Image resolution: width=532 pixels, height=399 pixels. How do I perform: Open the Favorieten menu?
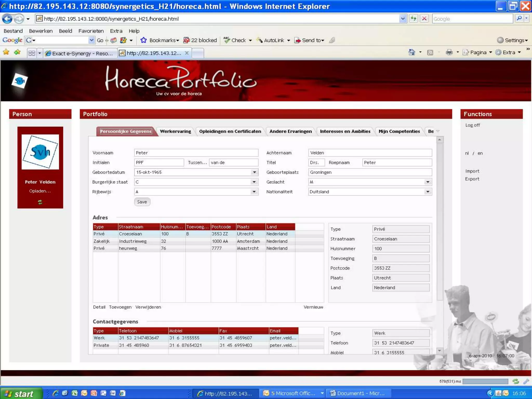coord(91,31)
